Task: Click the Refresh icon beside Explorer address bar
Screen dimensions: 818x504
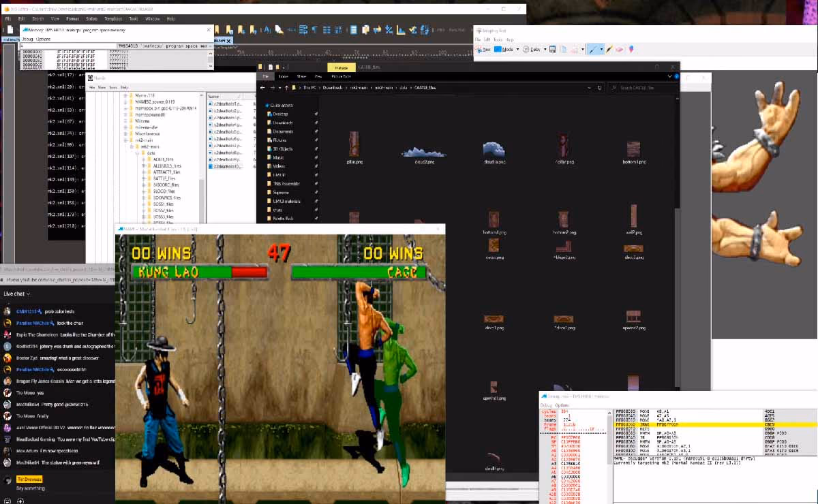Action: (599, 88)
